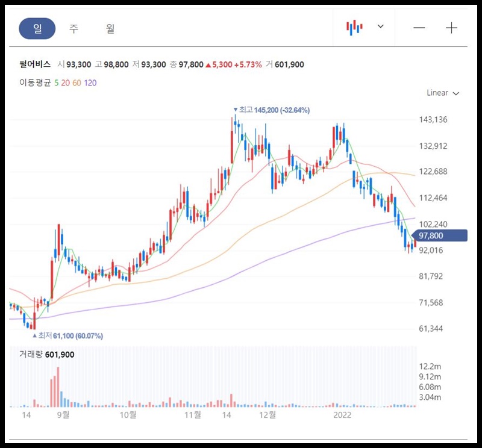The width and height of the screenshot is (482, 448).
Task: Select the 일 (daily) chart tab
Action: coord(37,28)
